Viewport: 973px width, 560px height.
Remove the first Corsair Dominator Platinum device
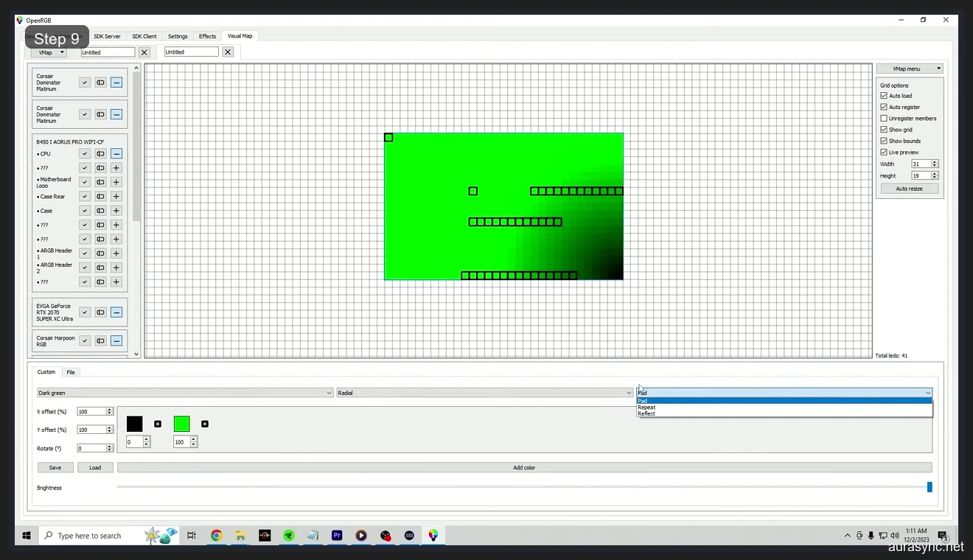[x=116, y=82]
